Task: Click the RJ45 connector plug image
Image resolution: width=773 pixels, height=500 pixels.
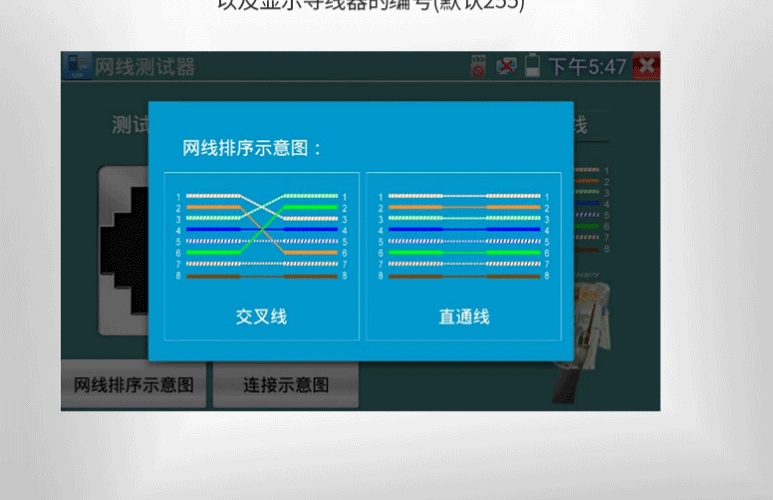Action: 590,330
